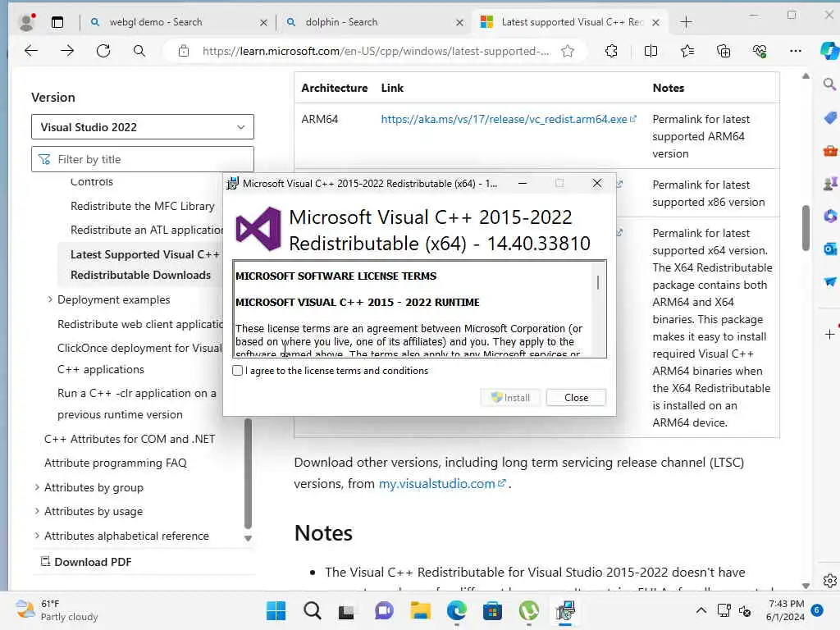
Task: Expand Attributes by usage node
Action: 36,511
